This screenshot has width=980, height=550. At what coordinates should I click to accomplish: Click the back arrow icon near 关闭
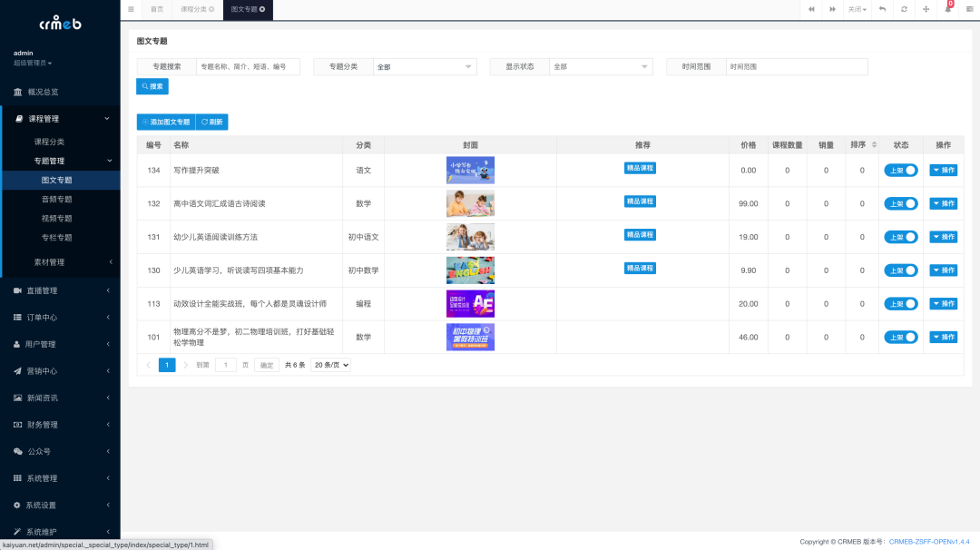pyautogui.click(x=883, y=9)
